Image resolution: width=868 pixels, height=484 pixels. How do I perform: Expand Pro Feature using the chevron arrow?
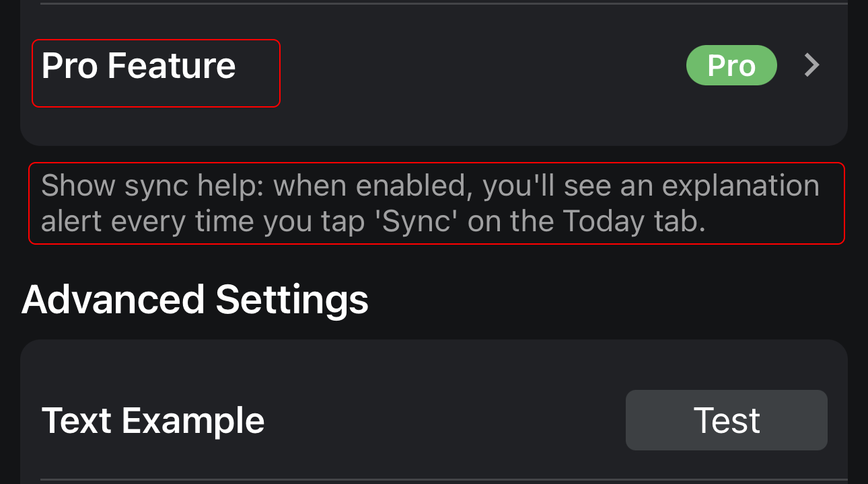812,65
